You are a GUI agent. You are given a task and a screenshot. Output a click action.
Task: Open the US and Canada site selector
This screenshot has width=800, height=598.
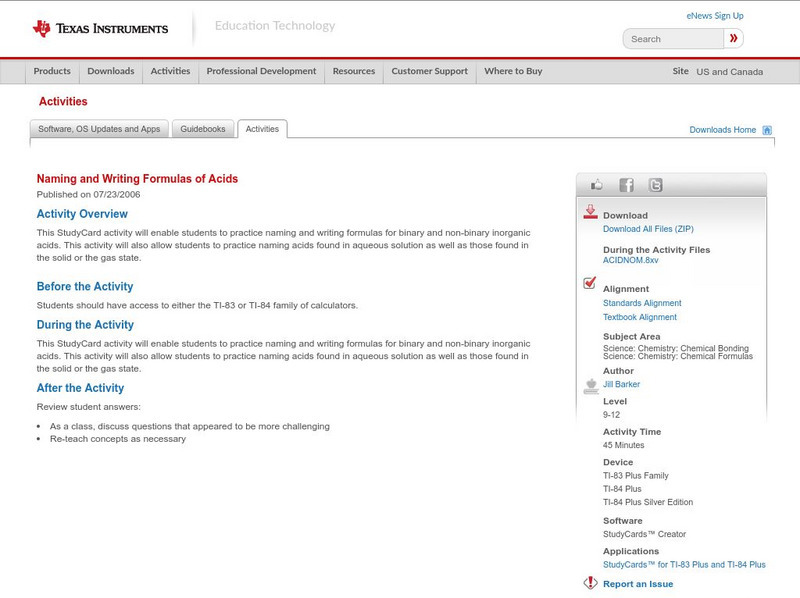[x=730, y=72]
